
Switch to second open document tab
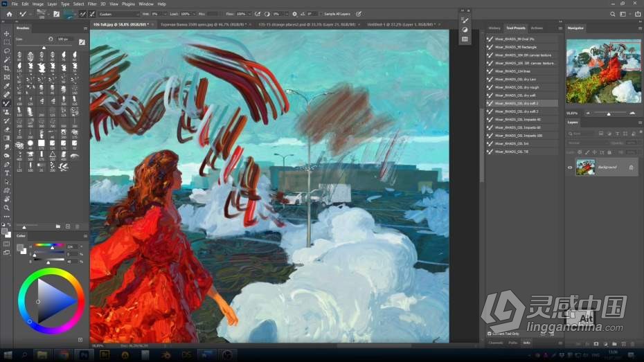(204, 24)
